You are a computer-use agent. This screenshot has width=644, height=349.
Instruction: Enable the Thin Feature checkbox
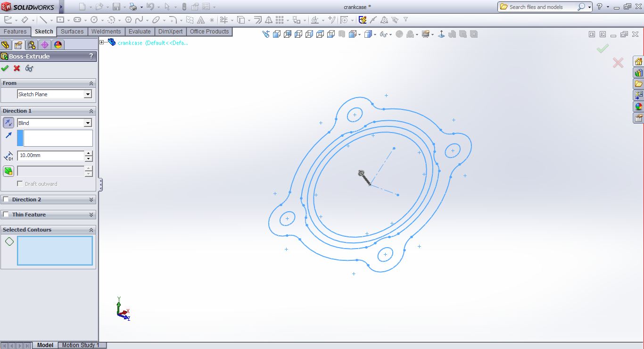(6, 215)
